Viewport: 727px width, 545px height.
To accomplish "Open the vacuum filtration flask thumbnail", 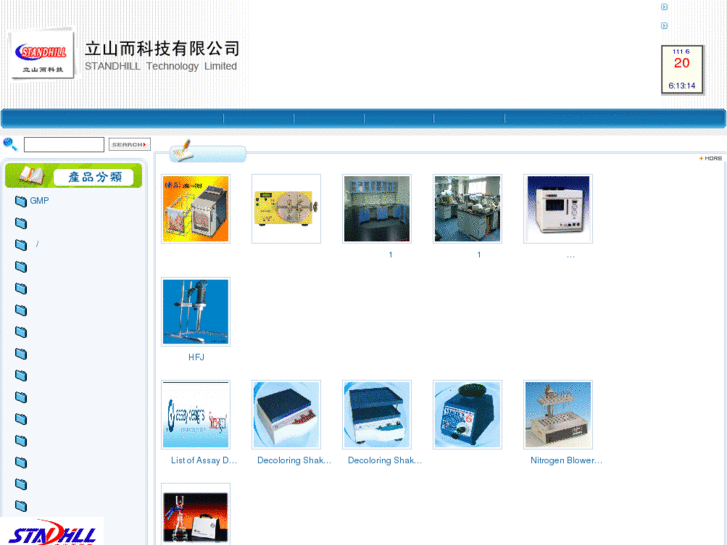I will tap(196, 514).
